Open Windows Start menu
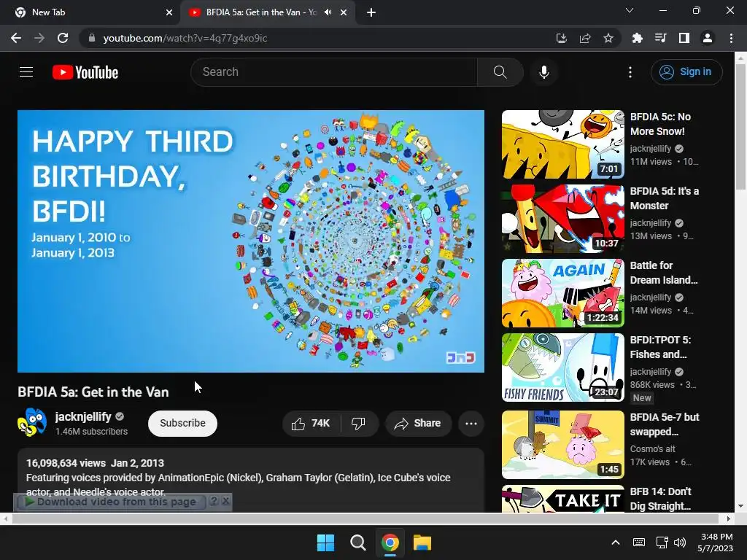747x560 pixels. coord(325,542)
